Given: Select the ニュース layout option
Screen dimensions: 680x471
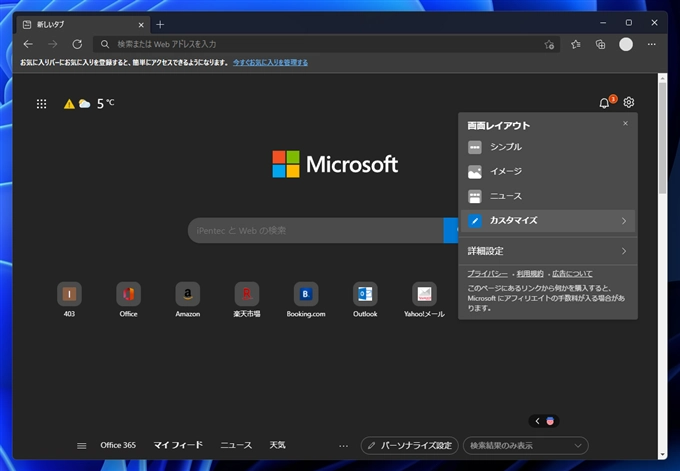Looking at the screenshot, I should (x=505, y=196).
